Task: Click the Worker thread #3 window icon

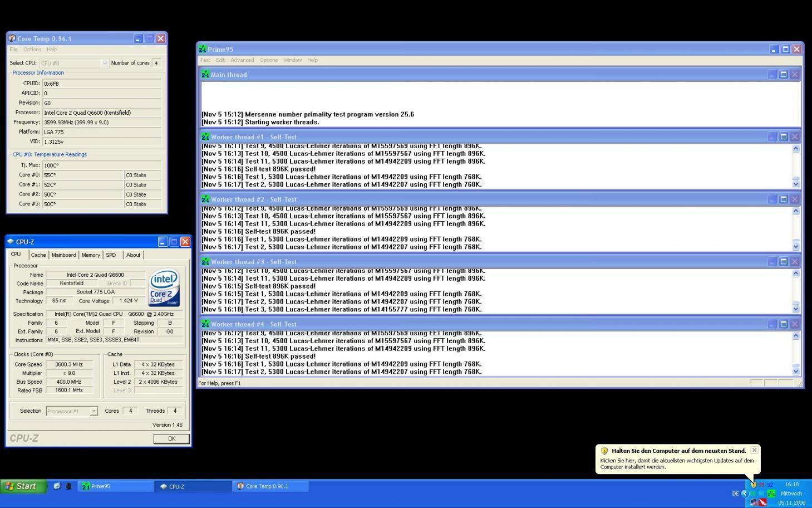Action: [205, 261]
